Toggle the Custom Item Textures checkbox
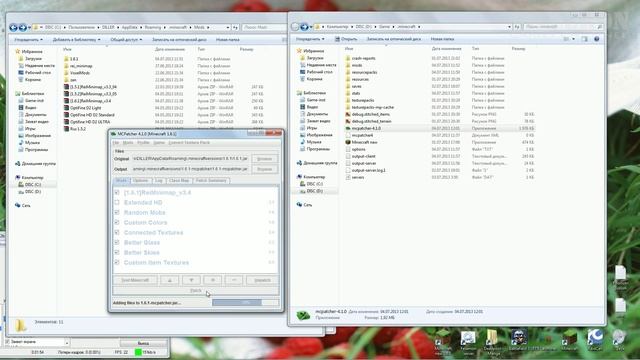Viewport: 640px width, 360px height. [x=117, y=262]
